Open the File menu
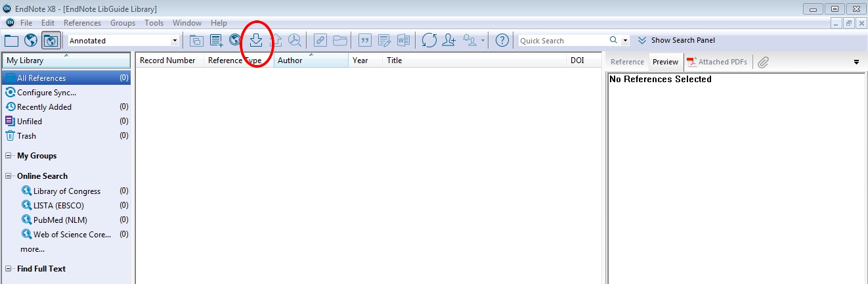The width and height of the screenshot is (868, 284). coord(26,23)
